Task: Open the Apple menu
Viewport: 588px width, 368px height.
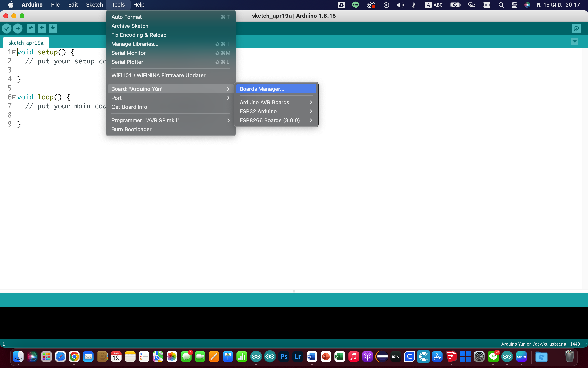Action: 11,5
